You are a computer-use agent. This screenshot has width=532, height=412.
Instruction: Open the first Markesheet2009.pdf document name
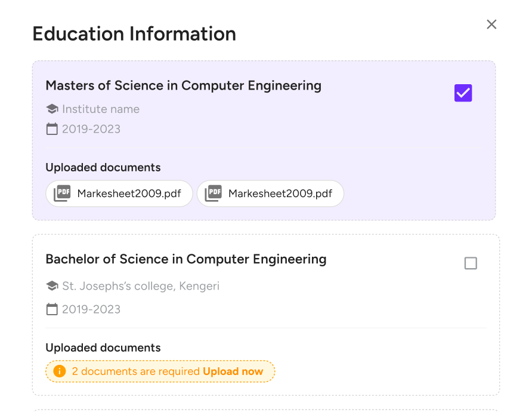(x=129, y=193)
